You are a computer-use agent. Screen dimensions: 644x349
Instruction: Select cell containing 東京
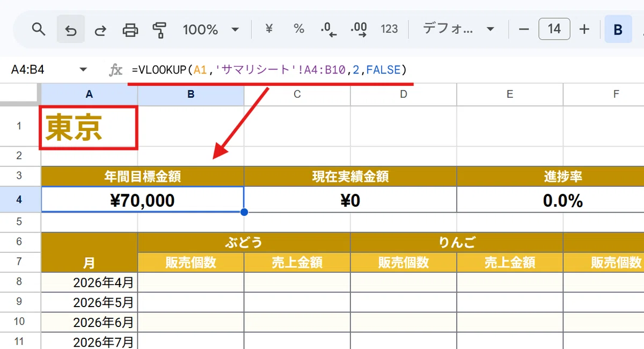pos(89,127)
